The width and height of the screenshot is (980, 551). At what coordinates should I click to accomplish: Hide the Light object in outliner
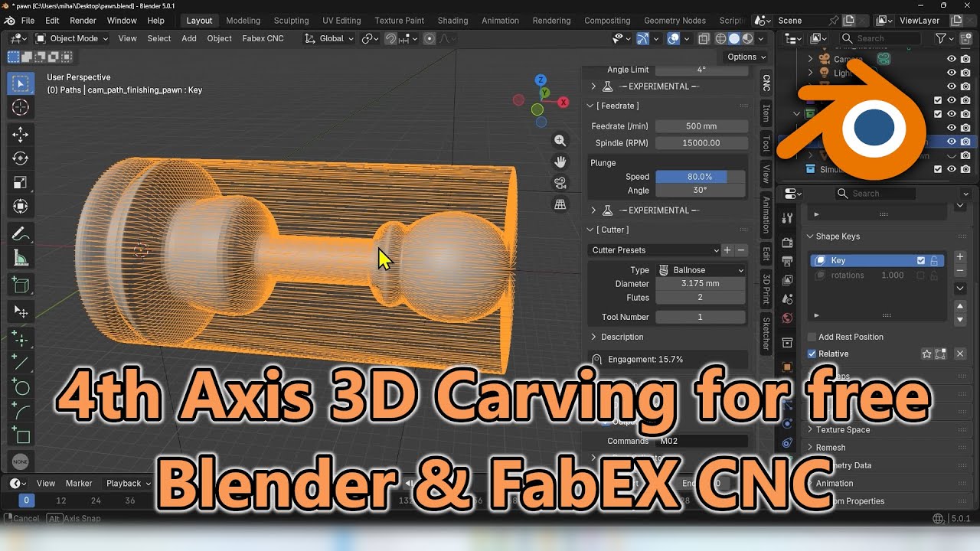[x=952, y=73]
